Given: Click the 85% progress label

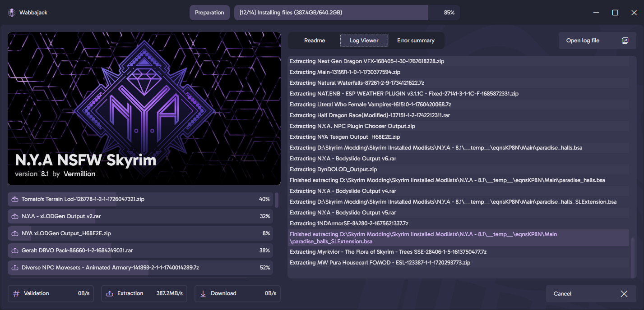Looking at the screenshot, I should [x=449, y=13].
